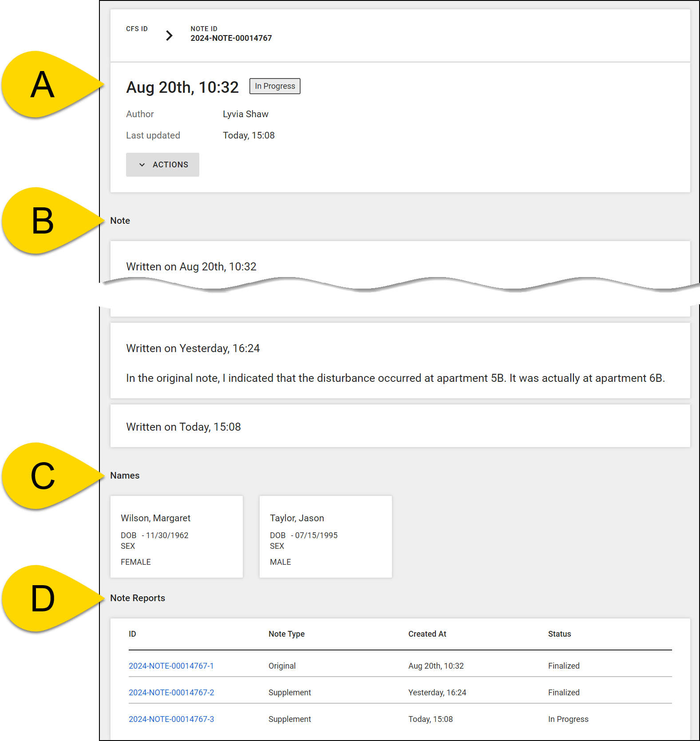This screenshot has height=741, width=700.
Task: Click the In Progress status badge
Action: [275, 86]
